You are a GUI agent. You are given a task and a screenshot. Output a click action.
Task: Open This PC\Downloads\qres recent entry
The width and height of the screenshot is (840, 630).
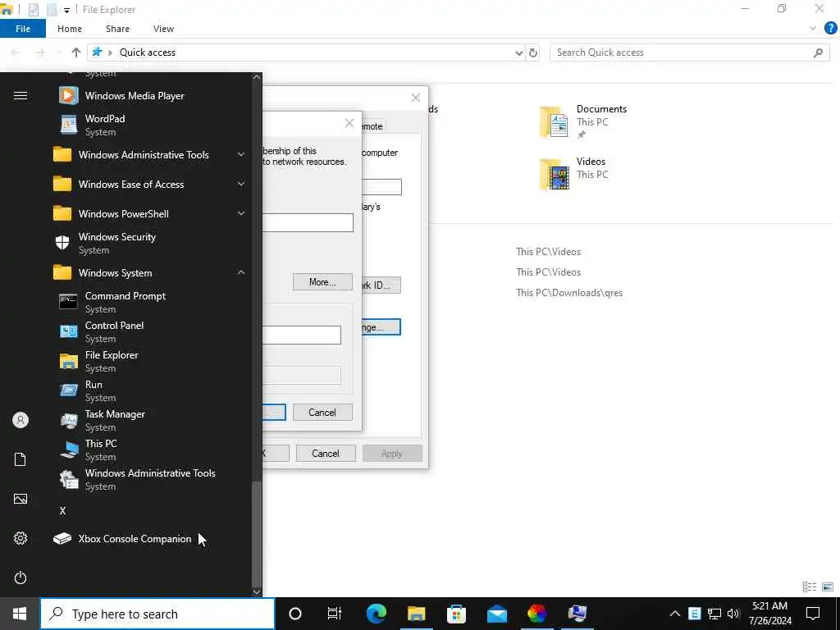coord(569,293)
